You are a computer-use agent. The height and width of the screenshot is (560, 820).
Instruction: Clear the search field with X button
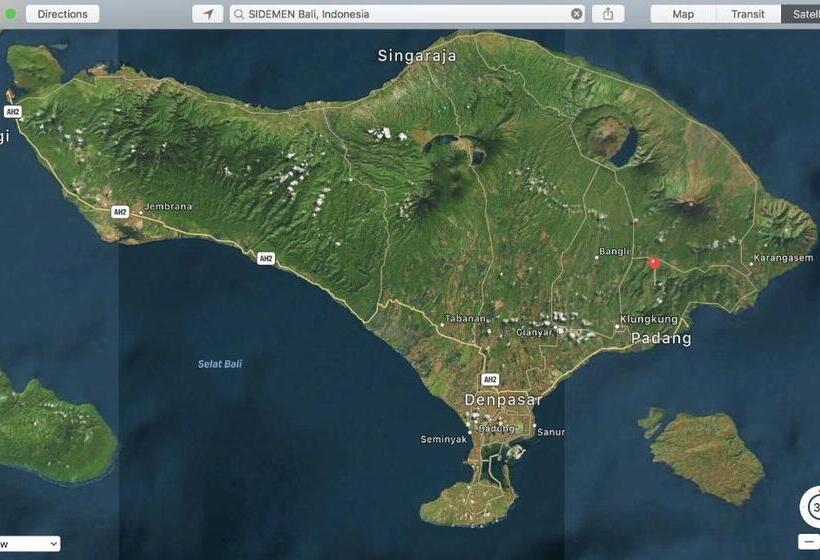coord(577,14)
